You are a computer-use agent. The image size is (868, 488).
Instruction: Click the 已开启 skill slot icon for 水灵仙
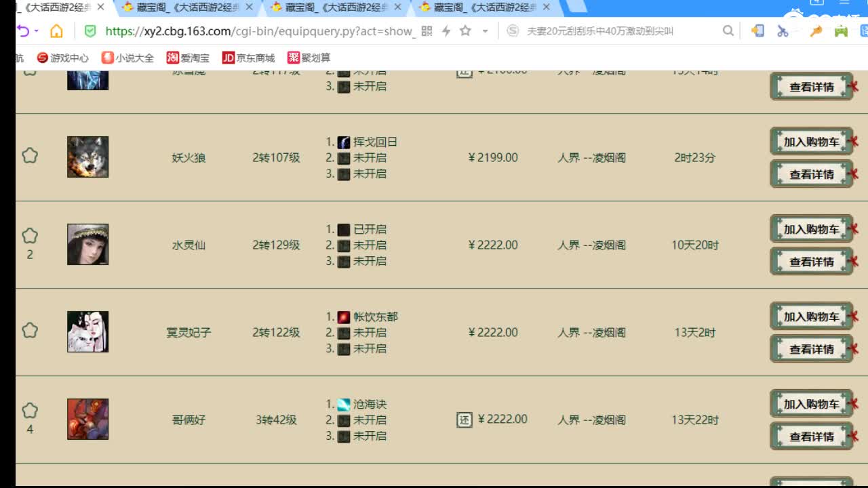pos(344,230)
